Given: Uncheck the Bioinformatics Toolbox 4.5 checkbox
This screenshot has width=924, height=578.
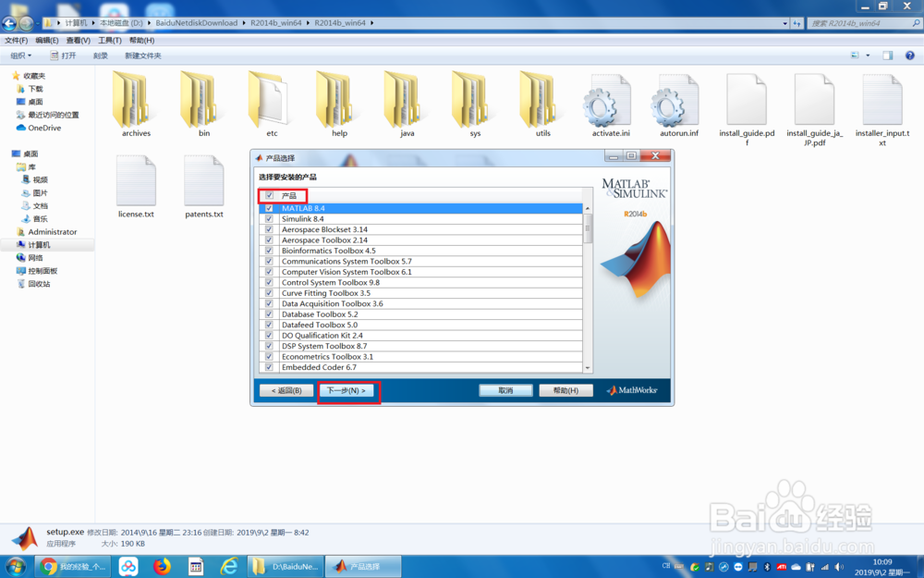Looking at the screenshot, I should coord(269,251).
